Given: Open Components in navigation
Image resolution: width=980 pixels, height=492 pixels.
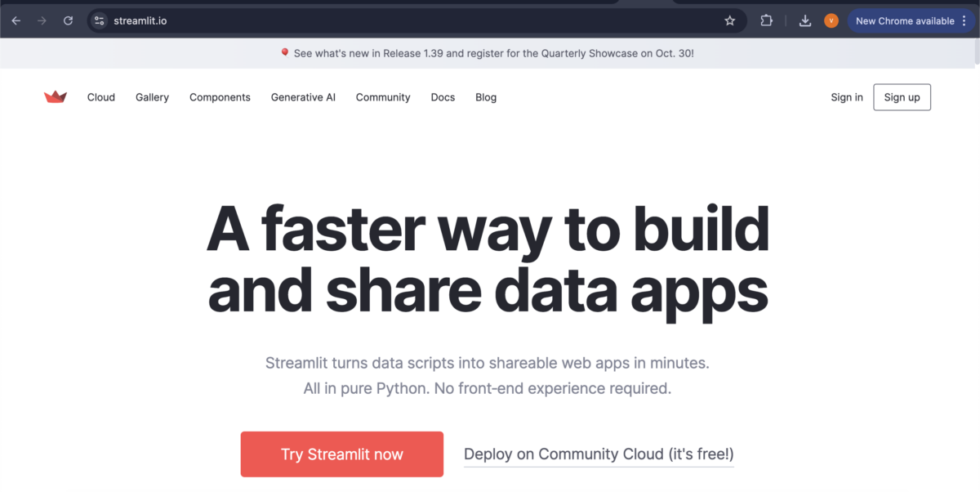Looking at the screenshot, I should point(220,97).
